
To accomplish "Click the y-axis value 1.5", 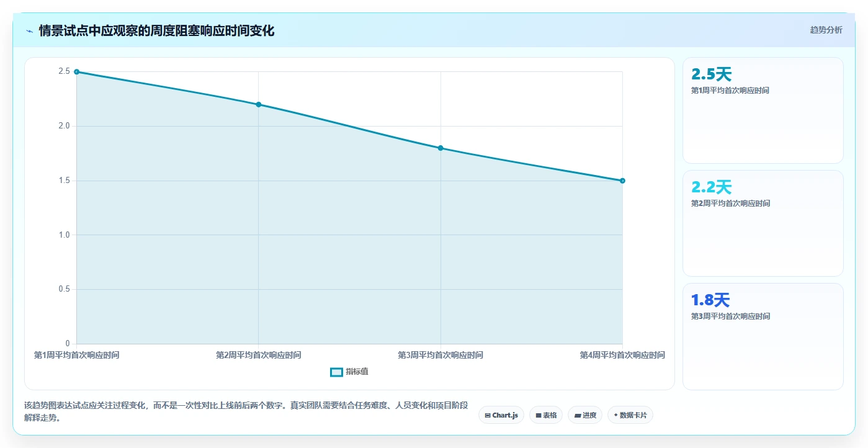I will (x=64, y=181).
